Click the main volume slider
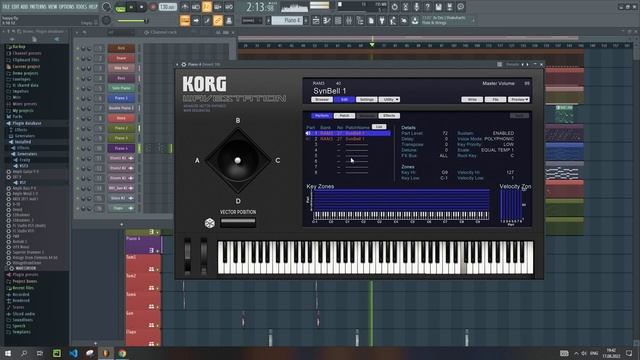This screenshot has width=640, height=360. tap(133, 21)
